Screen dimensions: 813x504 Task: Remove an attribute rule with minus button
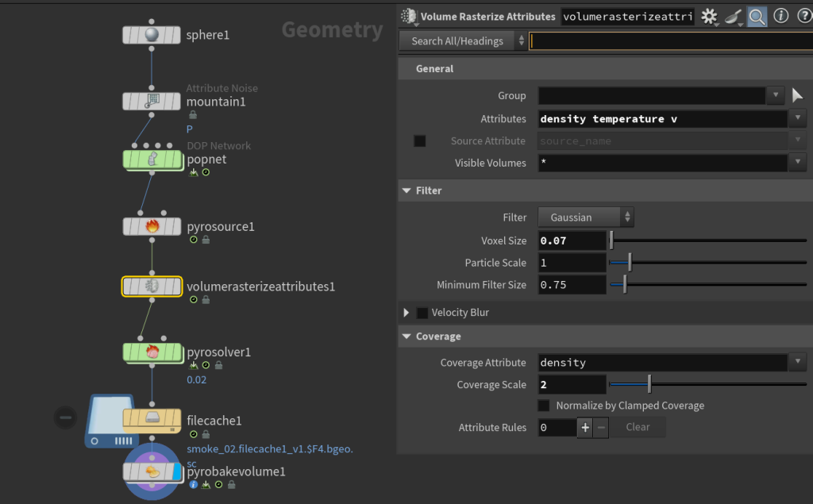tap(601, 427)
